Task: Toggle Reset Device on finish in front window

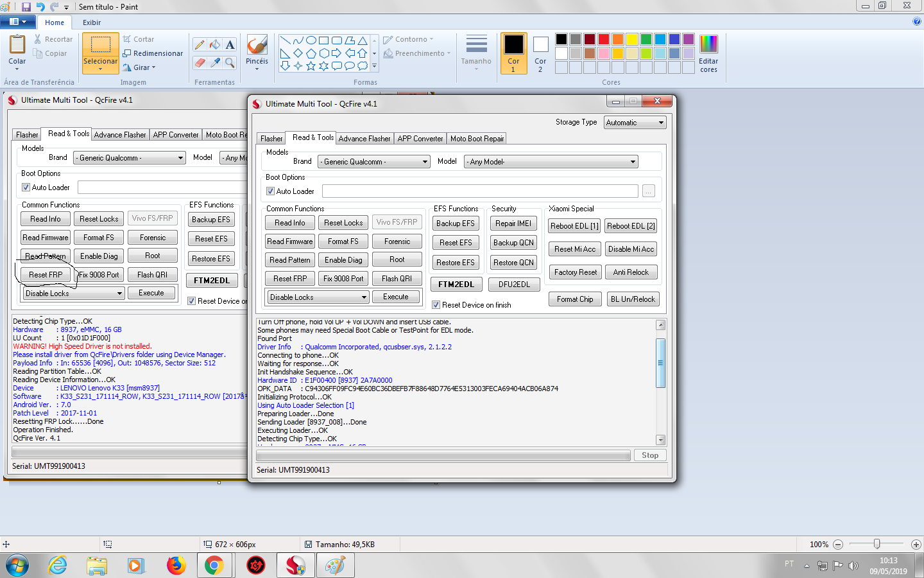Action: tap(436, 305)
